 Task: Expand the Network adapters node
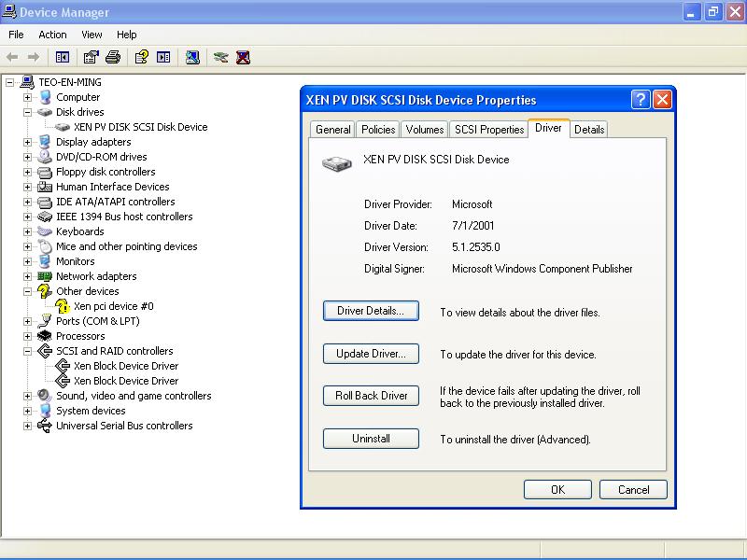click(27, 276)
